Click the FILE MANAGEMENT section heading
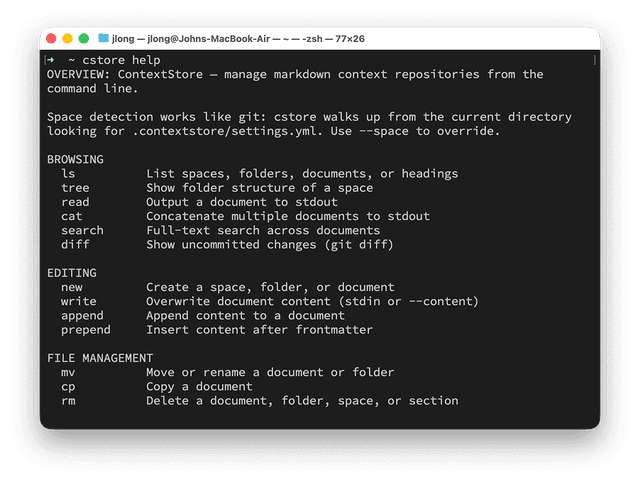 (x=100, y=358)
